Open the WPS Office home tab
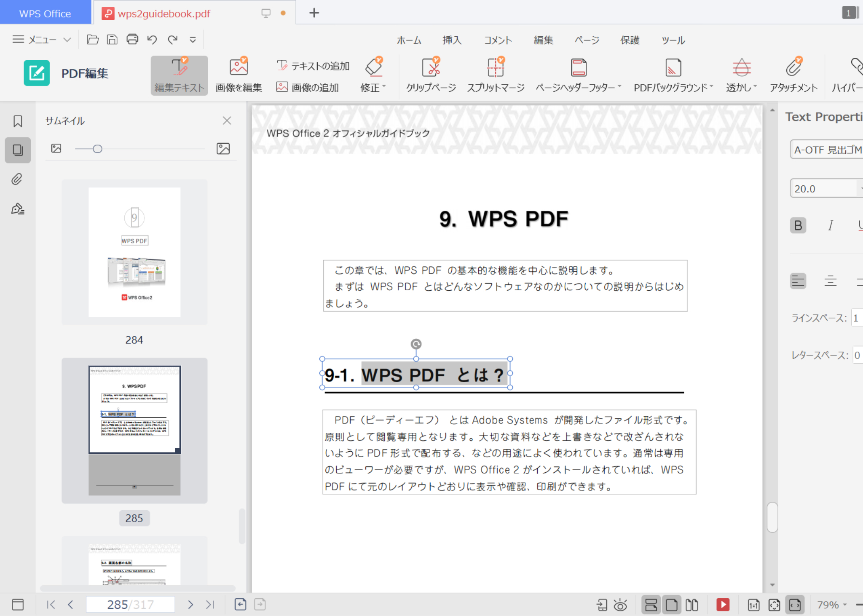 point(45,13)
